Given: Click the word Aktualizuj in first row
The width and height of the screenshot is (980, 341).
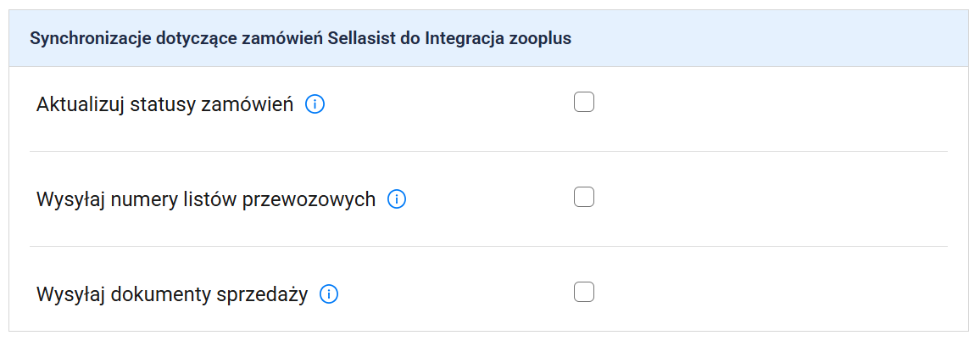Looking at the screenshot, I should (79, 105).
